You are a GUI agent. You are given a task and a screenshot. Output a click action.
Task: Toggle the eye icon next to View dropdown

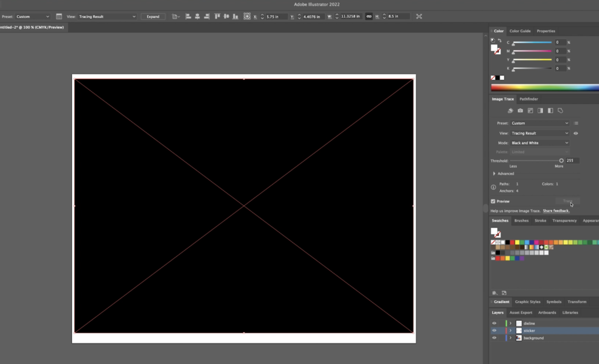[576, 133]
